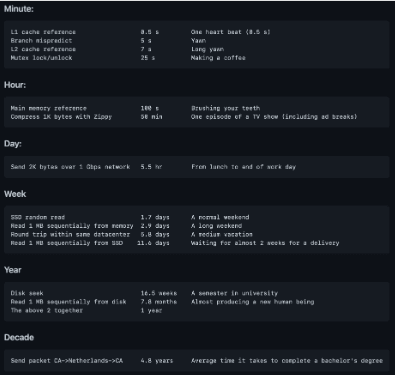Click 'Send 2K bytes over 1 Gbps network'

pyautogui.click(x=70, y=167)
